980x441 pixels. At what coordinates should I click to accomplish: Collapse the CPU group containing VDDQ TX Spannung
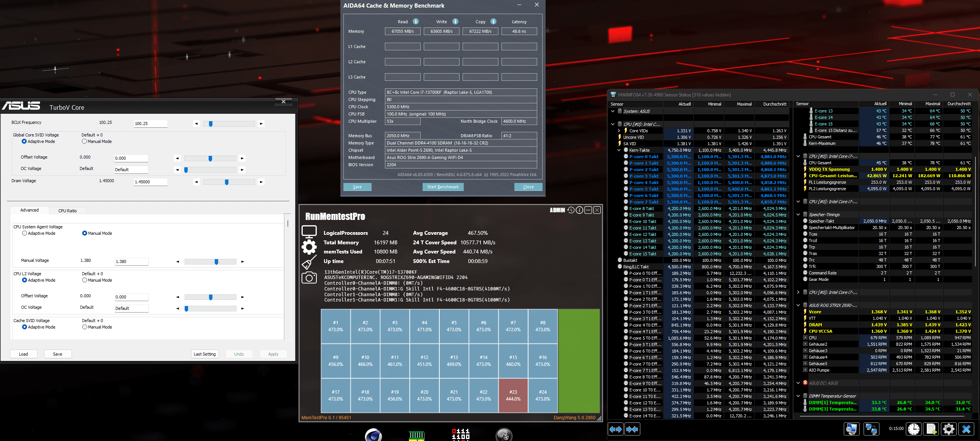798,156
